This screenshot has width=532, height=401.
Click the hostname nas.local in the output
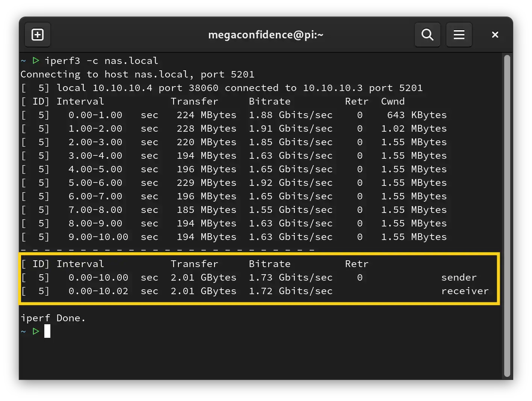(162, 74)
